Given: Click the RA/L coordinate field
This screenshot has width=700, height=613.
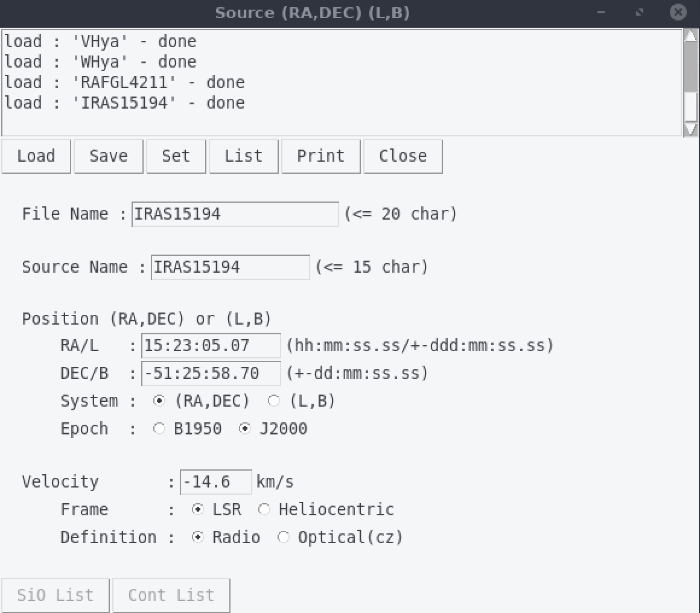Looking at the screenshot, I should coord(211,346).
